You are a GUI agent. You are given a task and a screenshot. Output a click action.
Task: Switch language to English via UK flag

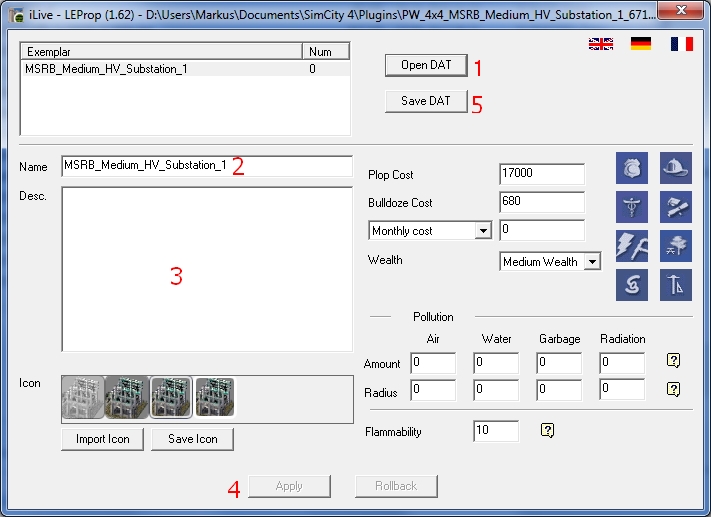601,44
